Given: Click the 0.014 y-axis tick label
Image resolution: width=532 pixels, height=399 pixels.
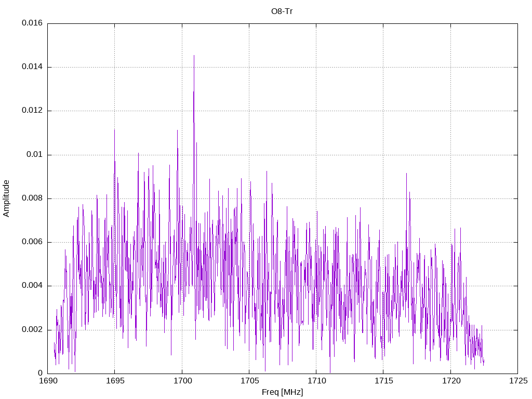Looking at the screenshot, I should [x=32, y=67].
